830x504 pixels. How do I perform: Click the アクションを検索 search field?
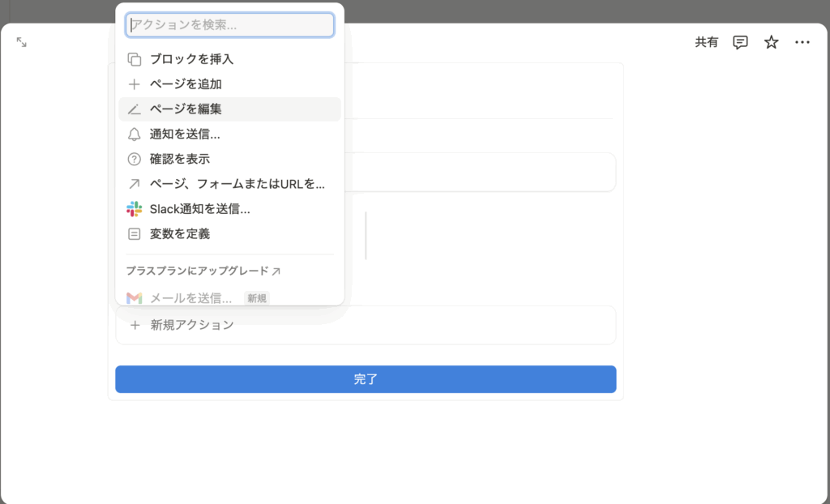point(230,25)
